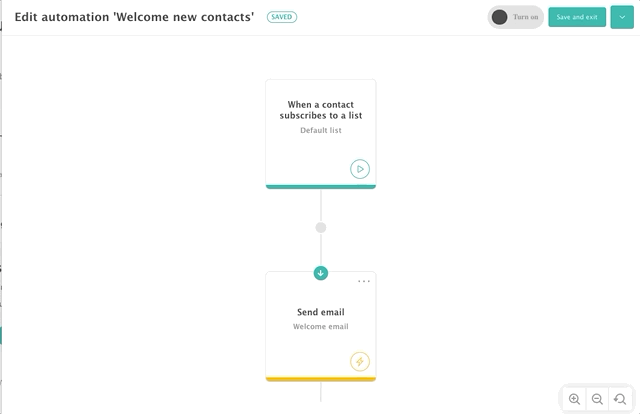The image size is (640, 414).
Task: Click the Save and exit button
Action: click(577, 17)
